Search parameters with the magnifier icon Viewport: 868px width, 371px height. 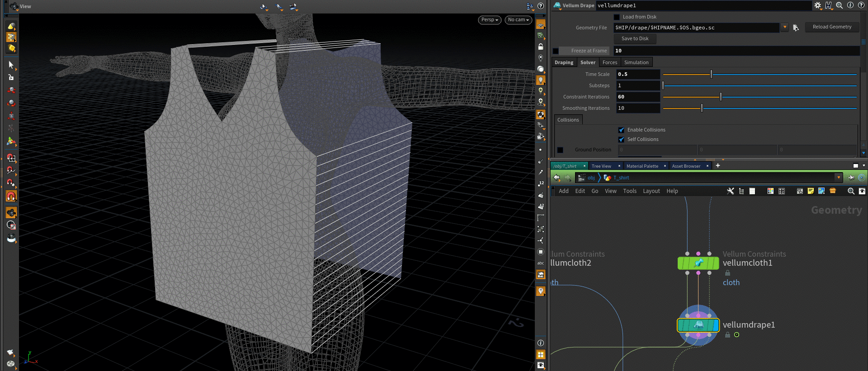point(839,5)
